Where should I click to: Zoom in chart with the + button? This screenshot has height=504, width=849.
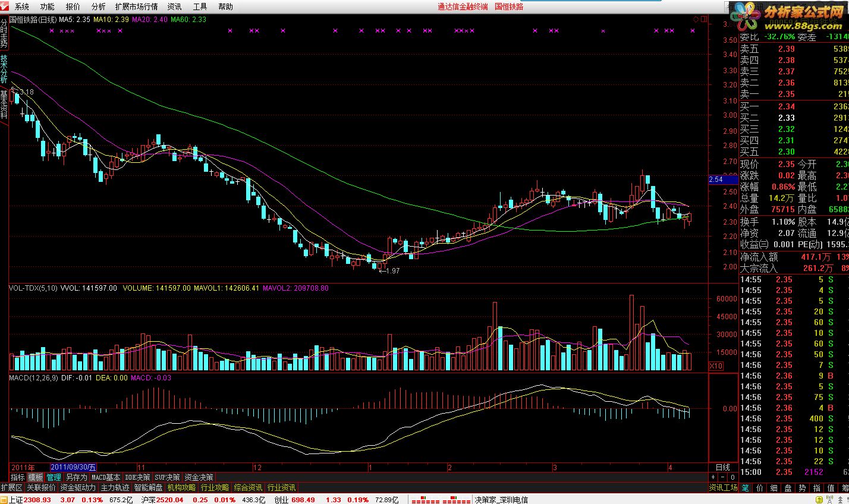coord(713,477)
